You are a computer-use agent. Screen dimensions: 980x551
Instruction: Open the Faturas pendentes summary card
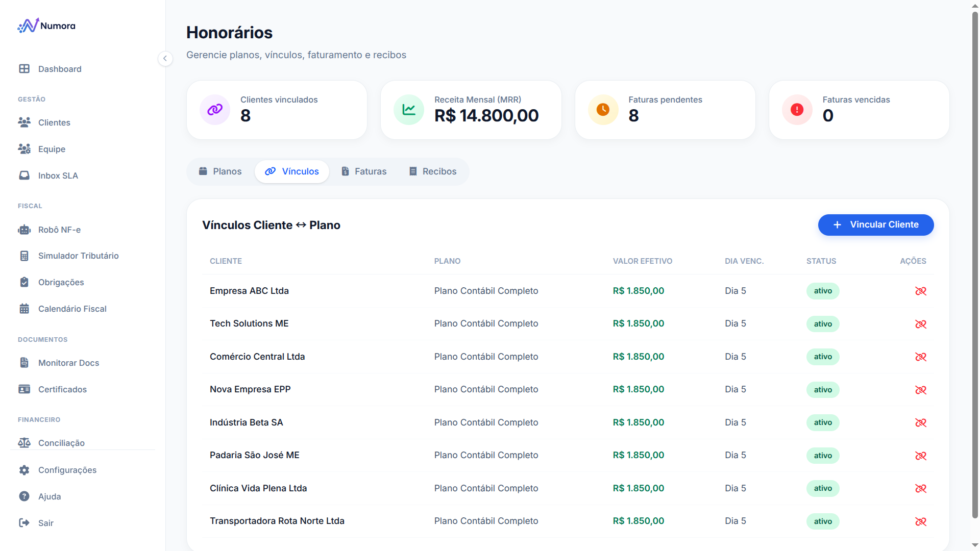pyautogui.click(x=665, y=110)
